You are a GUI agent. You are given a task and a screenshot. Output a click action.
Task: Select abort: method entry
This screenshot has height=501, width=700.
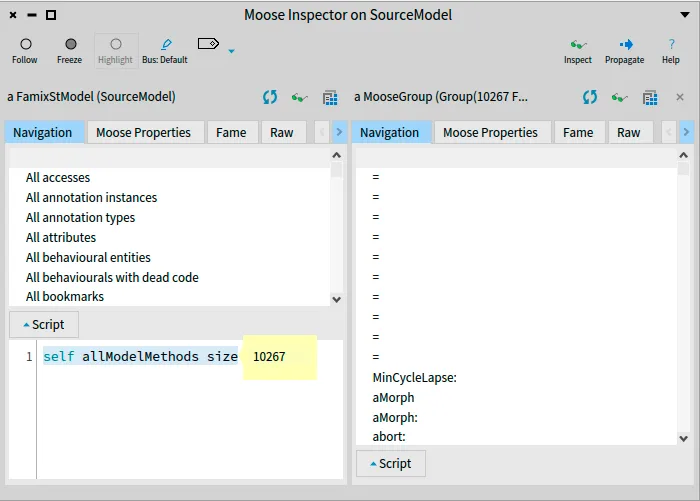pos(517,436)
